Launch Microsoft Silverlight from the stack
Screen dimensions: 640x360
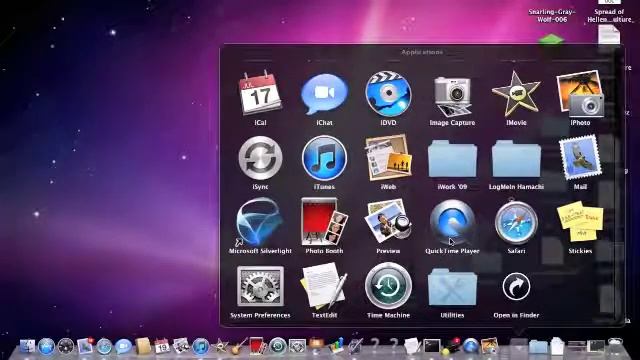point(260,222)
